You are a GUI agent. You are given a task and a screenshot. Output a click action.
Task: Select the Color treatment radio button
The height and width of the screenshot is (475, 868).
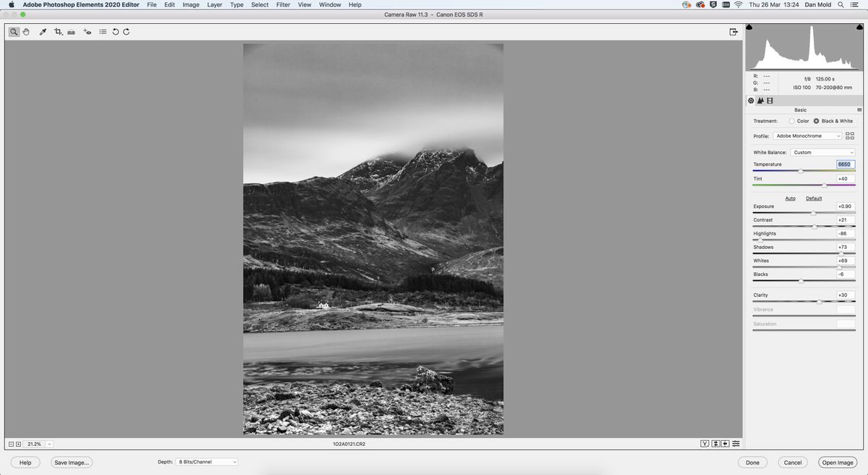(x=791, y=121)
